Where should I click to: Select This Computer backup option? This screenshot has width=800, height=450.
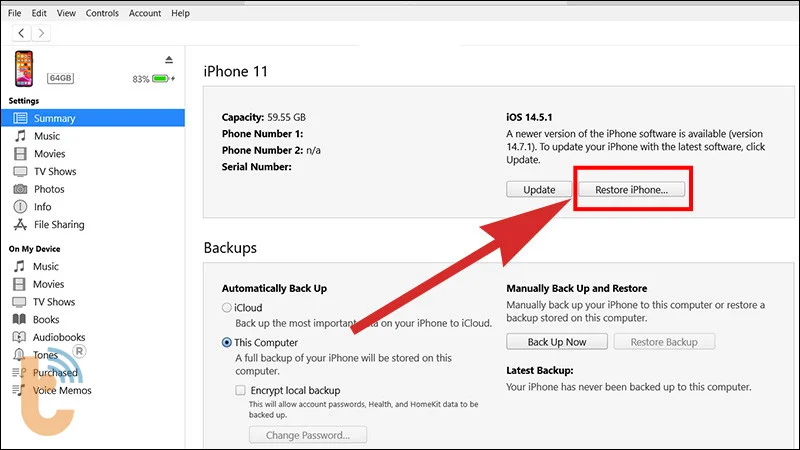pyautogui.click(x=227, y=342)
